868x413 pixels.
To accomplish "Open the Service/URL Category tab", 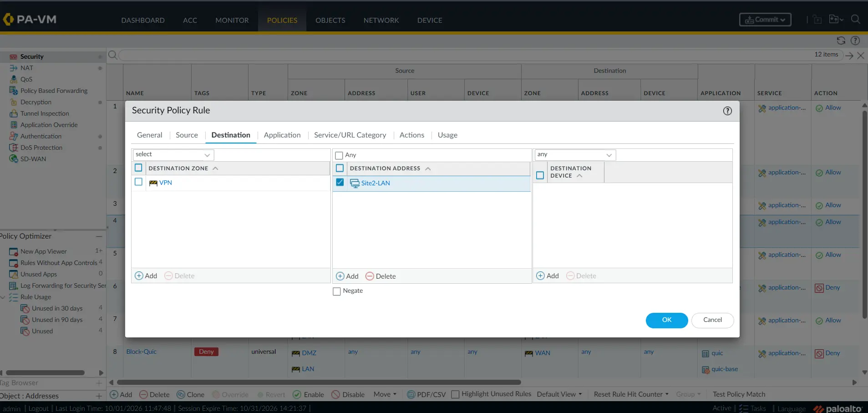I will [350, 135].
